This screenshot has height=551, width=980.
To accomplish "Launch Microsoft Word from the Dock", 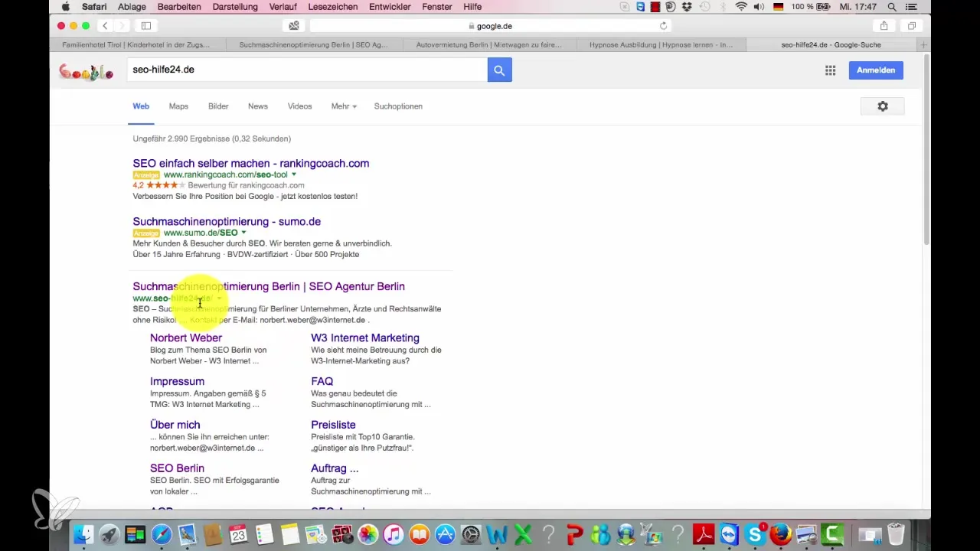I will 497,534.
